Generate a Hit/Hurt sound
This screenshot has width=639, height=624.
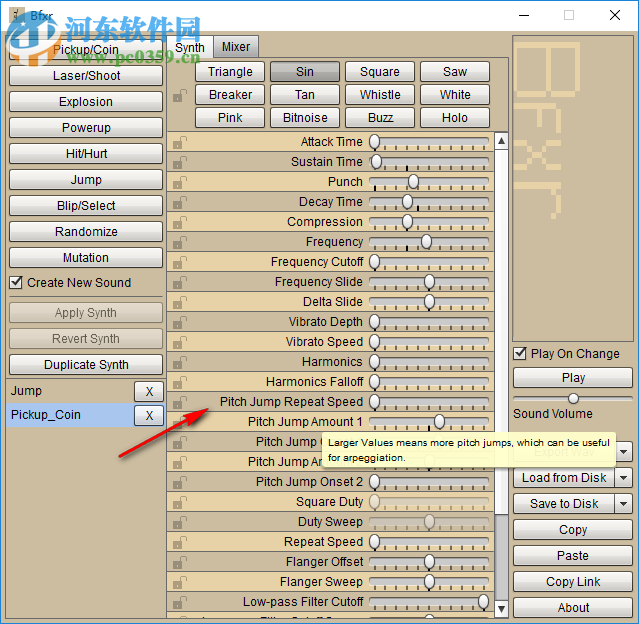point(86,154)
